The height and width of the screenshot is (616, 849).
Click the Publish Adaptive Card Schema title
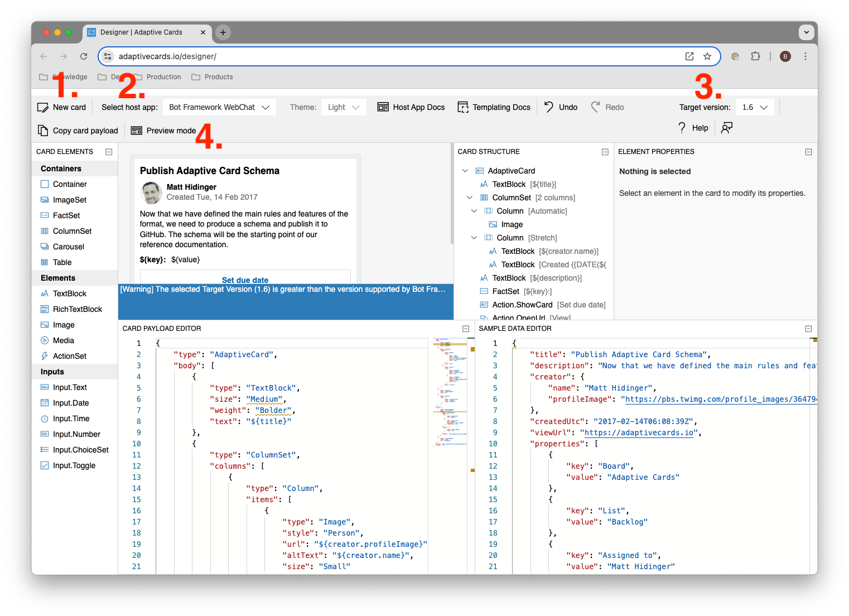[x=210, y=171]
